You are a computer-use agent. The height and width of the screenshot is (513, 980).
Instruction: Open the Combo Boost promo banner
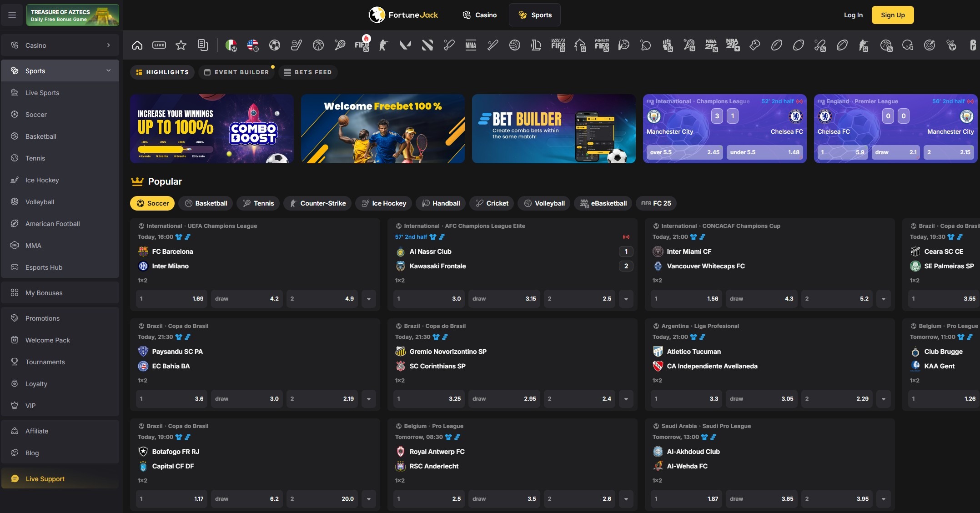[x=212, y=129]
